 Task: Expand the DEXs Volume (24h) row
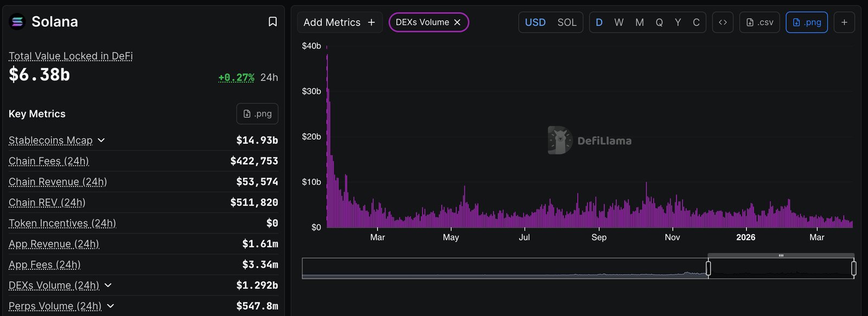point(108,285)
